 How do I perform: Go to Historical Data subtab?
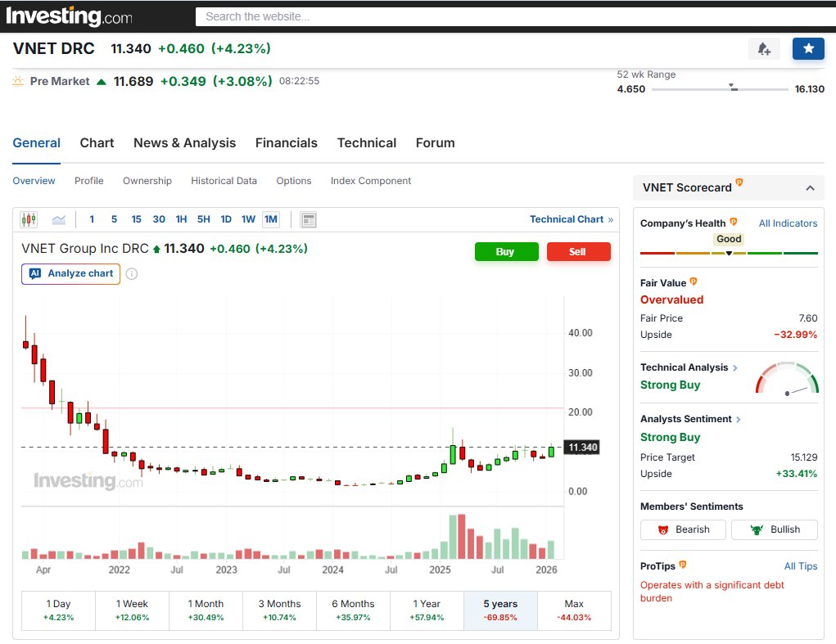(x=224, y=181)
